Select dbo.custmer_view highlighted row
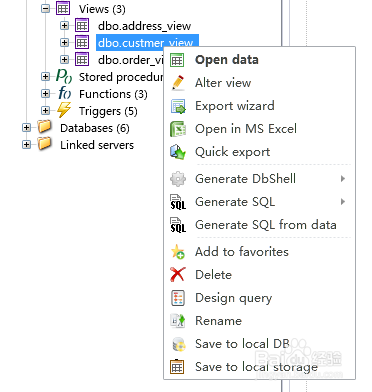Screen dimensions: 372x392 coord(147,43)
